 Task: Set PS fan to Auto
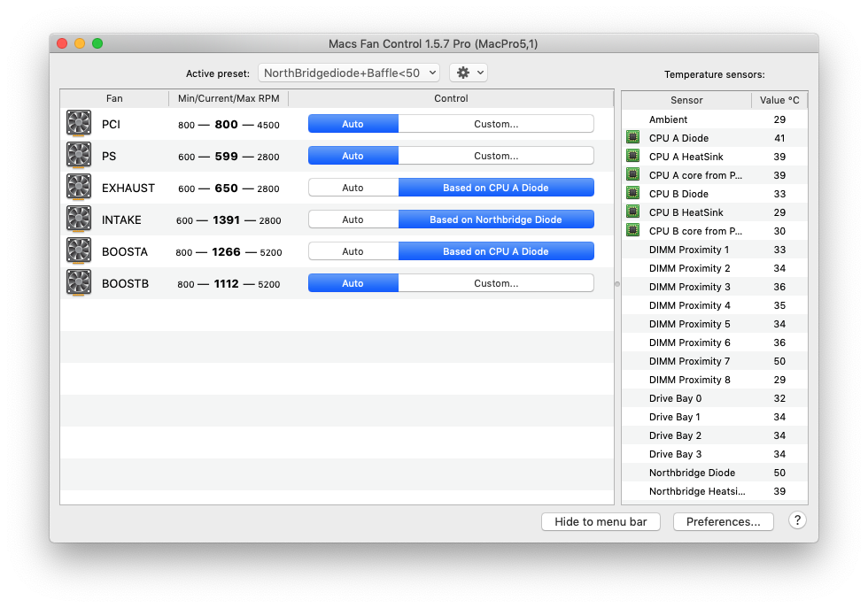click(353, 156)
